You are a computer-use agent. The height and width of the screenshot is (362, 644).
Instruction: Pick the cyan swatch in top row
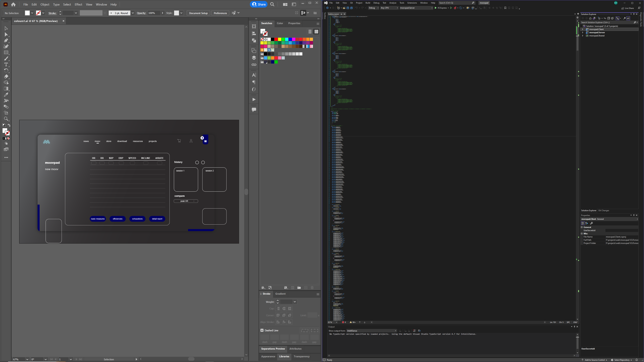click(286, 40)
